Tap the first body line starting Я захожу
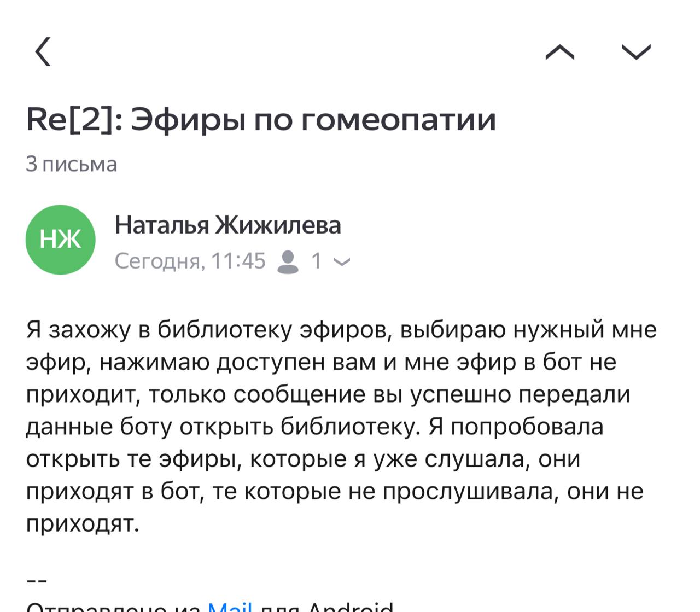Viewport: 700px width, 612px height. tap(341, 330)
